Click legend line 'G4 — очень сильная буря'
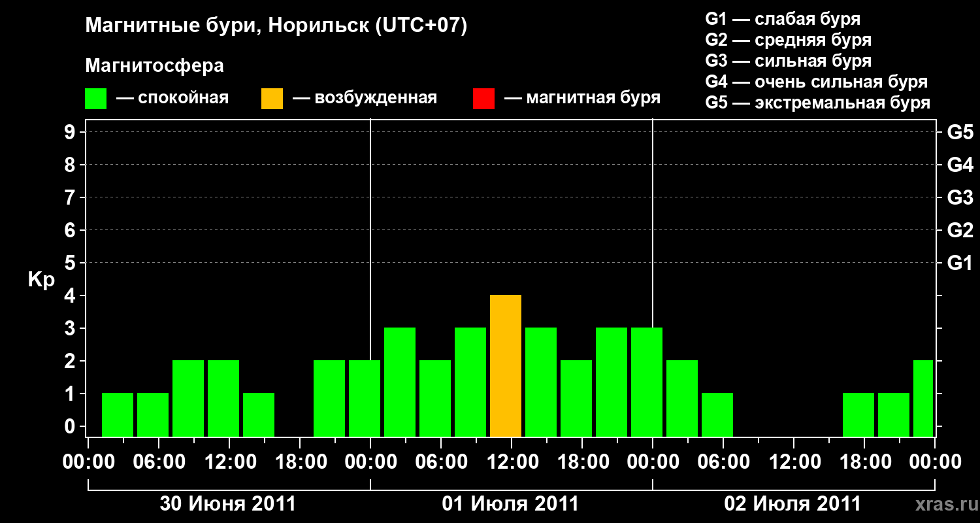The width and height of the screenshot is (980, 523). pyautogui.click(x=817, y=82)
